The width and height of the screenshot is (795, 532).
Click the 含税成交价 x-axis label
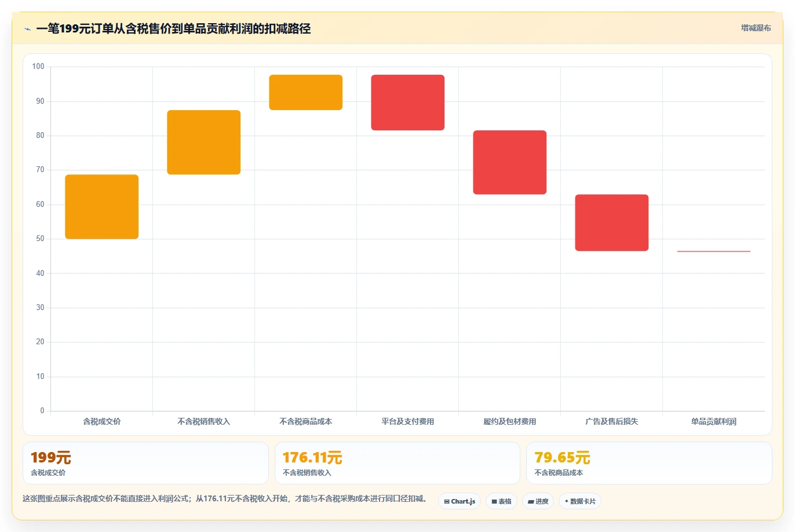[102, 421]
